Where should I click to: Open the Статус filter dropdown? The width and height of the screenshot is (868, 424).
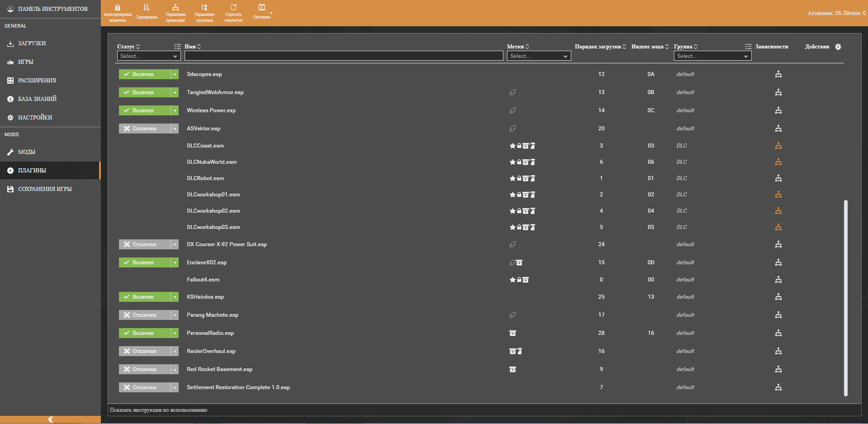[149, 56]
